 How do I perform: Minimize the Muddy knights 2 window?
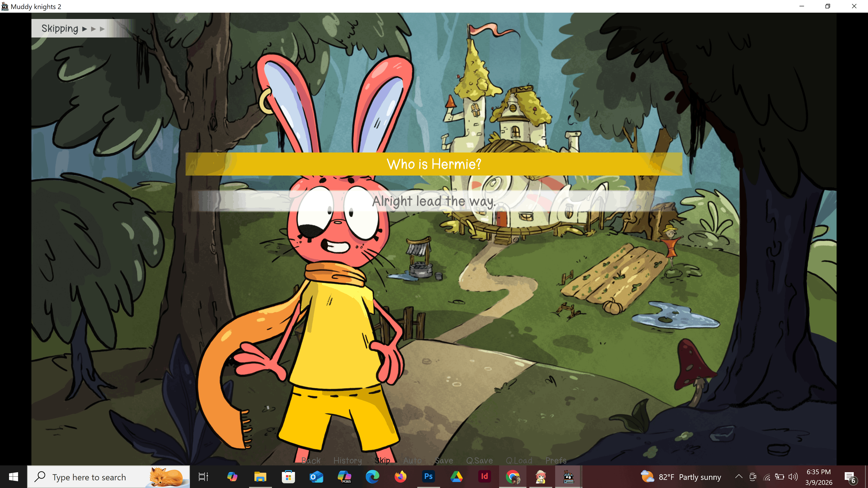coord(802,6)
